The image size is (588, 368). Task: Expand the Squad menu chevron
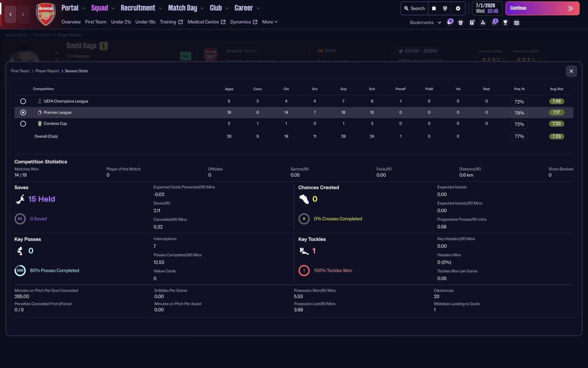[x=113, y=8]
